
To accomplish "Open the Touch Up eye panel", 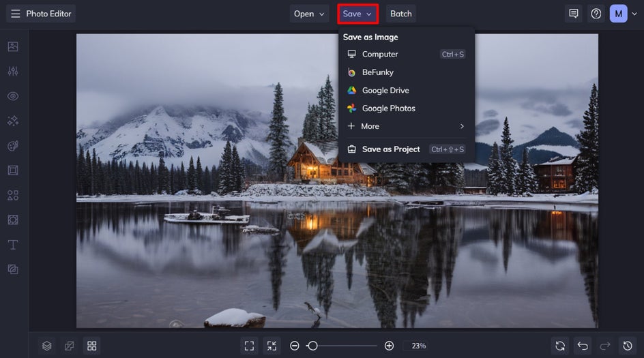I will pos(13,96).
